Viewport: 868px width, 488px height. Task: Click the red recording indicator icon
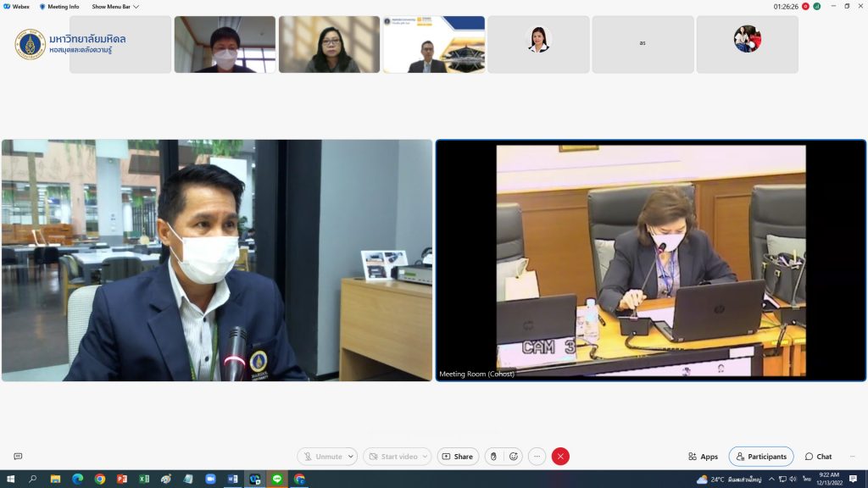(x=805, y=7)
